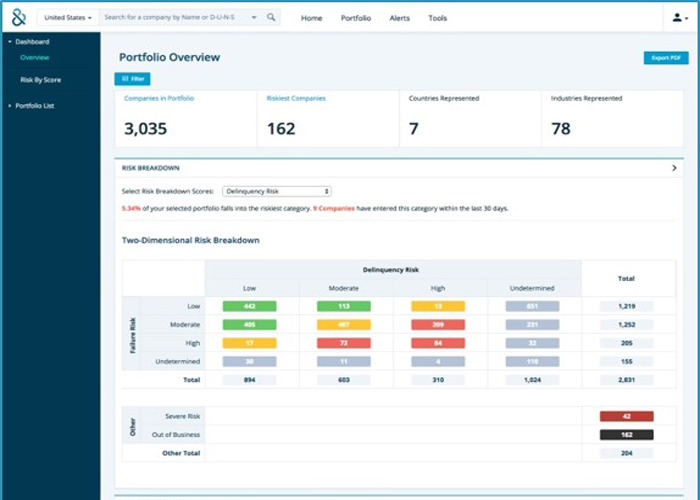Screen dimensions: 700x500
Task: Click the search magnifier icon
Action: pos(271,18)
